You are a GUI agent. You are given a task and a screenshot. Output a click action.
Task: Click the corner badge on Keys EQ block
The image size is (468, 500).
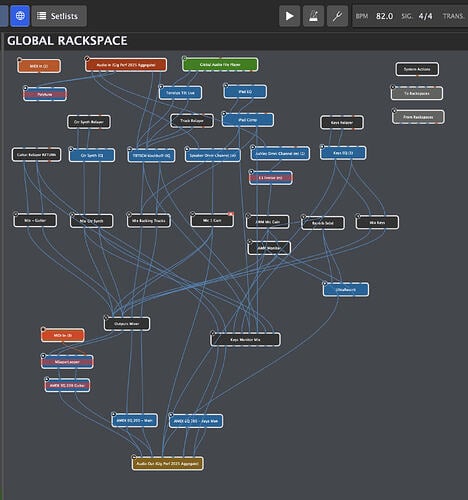tap(322, 146)
